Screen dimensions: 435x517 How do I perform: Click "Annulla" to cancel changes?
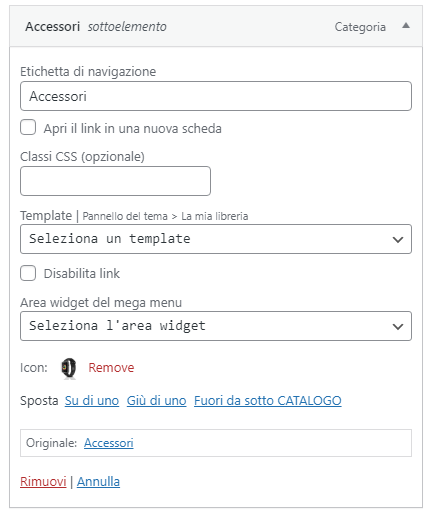point(98,482)
